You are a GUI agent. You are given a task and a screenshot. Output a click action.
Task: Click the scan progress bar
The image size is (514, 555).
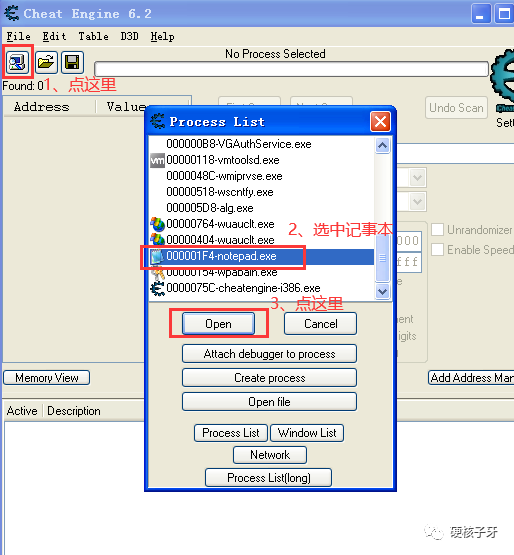tap(291, 69)
